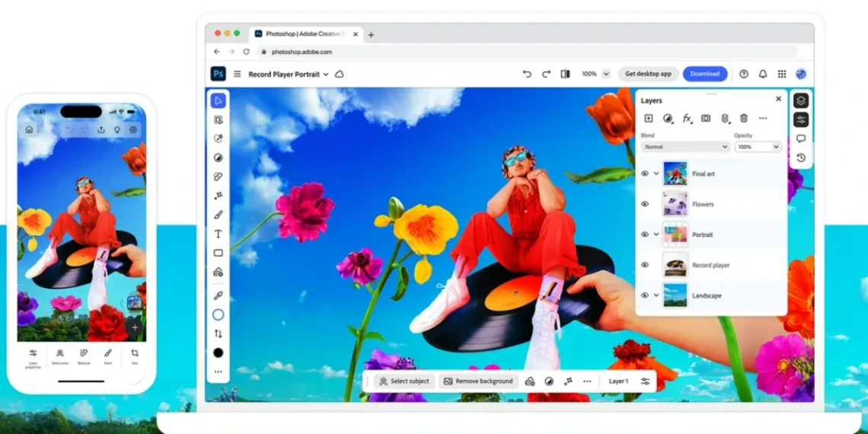
Task: Choose the place image tool in the left toolbar
Action: (218, 272)
